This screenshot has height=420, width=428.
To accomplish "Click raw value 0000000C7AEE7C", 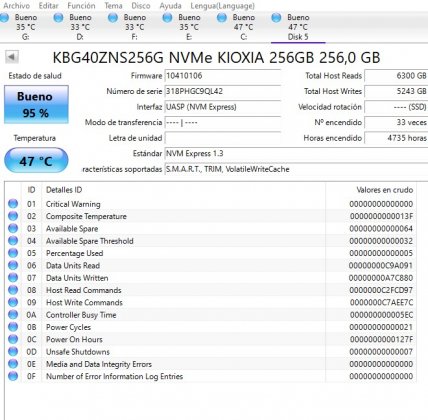I will [381, 303].
